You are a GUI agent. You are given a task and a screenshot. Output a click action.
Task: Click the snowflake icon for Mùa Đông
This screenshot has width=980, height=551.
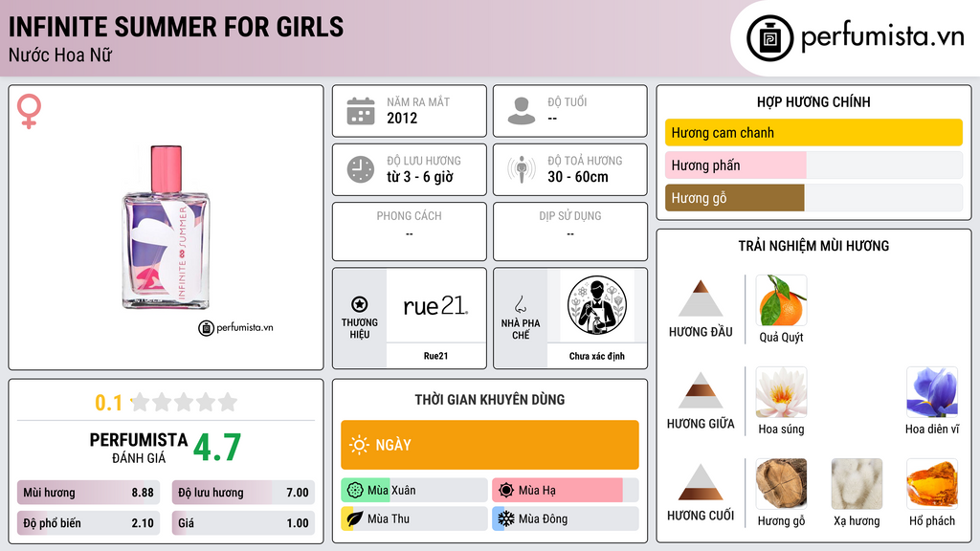[x=506, y=518]
